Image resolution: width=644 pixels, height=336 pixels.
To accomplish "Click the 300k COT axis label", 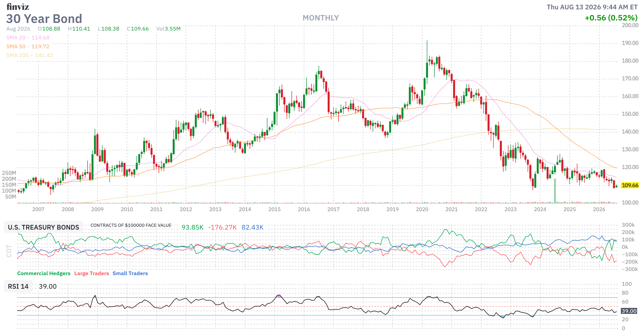I will click(628, 225).
